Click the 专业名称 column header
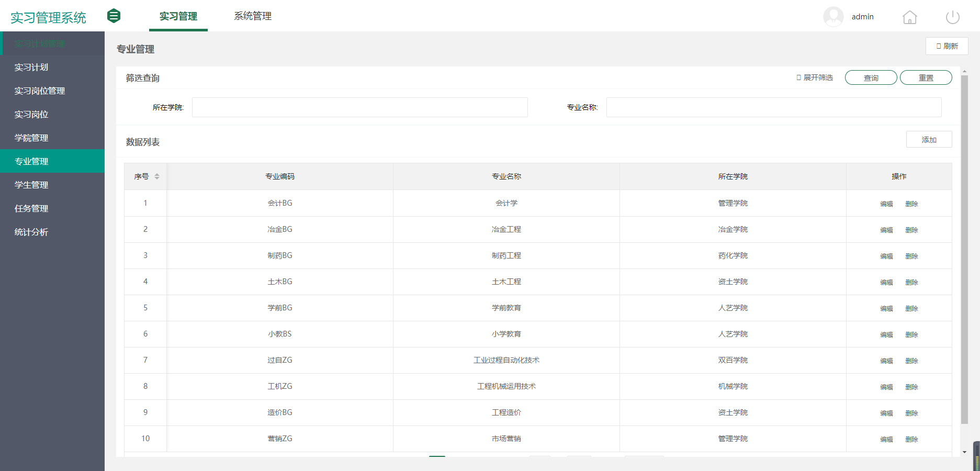Image resolution: width=980 pixels, height=471 pixels. [x=506, y=176]
